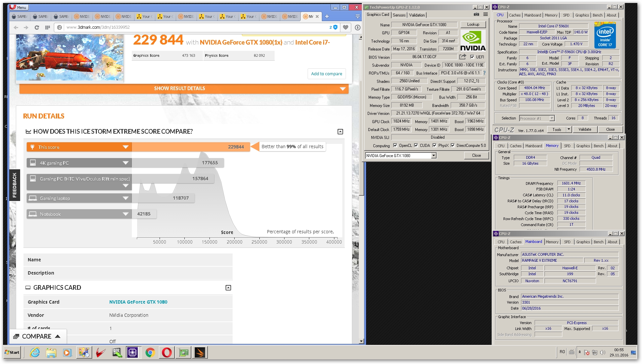
Task: Open a new browser tab with plus
Action: pos(327,17)
